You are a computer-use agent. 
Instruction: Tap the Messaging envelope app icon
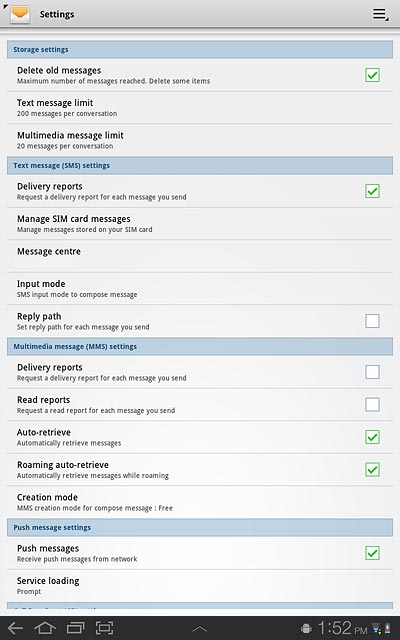pos(20,14)
